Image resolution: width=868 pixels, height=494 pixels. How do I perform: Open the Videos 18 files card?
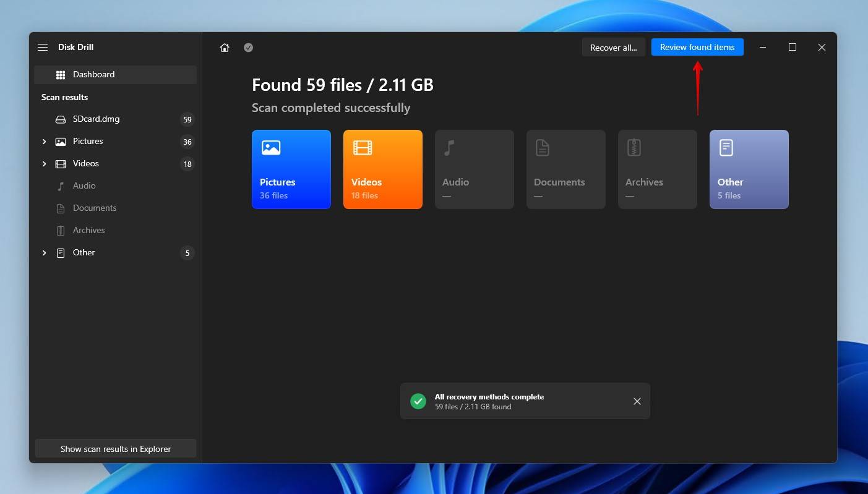pos(383,169)
